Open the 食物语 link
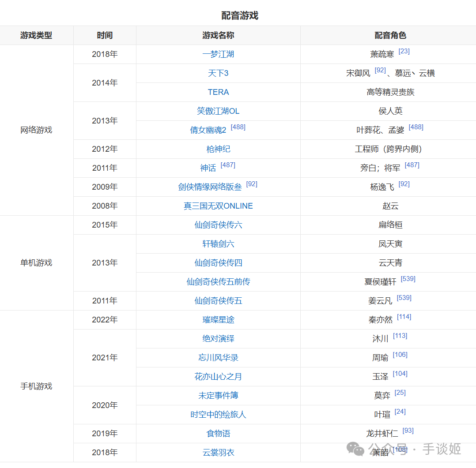This screenshot has width=476, height=468. pos(218,434)
